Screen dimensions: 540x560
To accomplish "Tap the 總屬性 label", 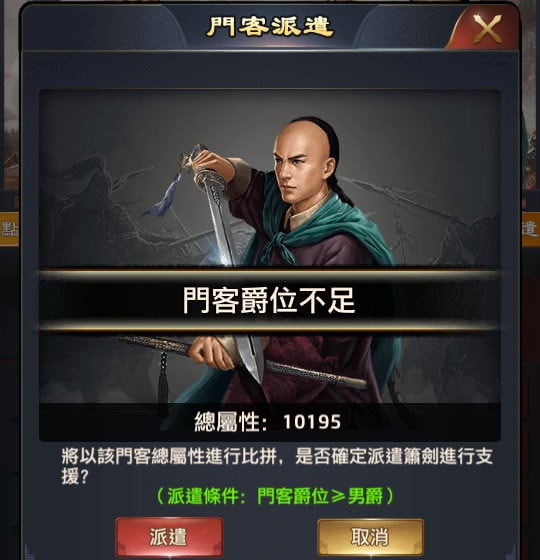I will tap(230, 422).
